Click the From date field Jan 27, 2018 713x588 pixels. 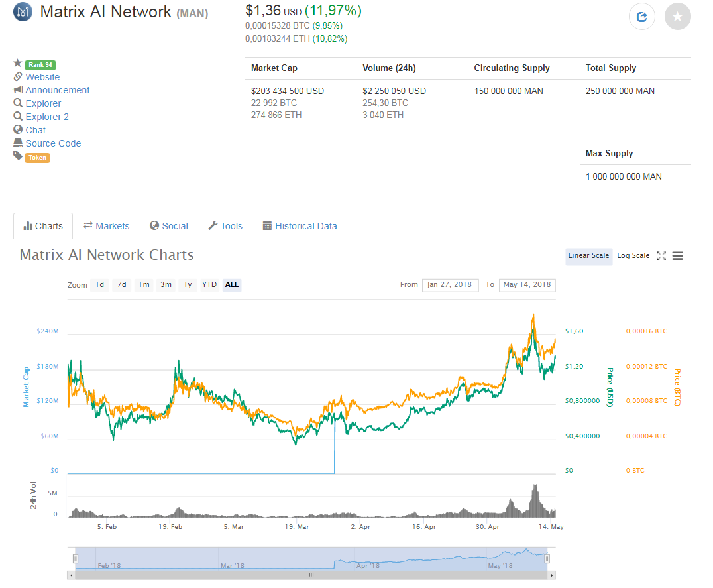pos(450,285)
